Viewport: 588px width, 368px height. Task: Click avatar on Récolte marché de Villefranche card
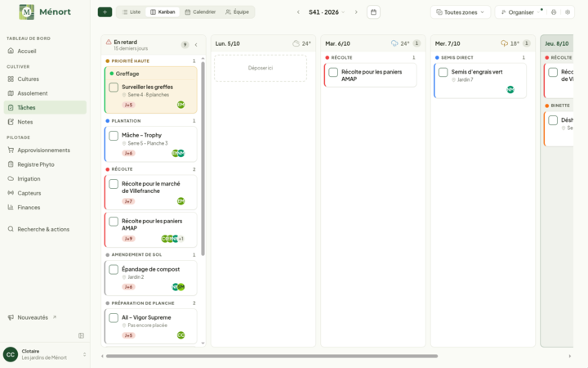180,201
